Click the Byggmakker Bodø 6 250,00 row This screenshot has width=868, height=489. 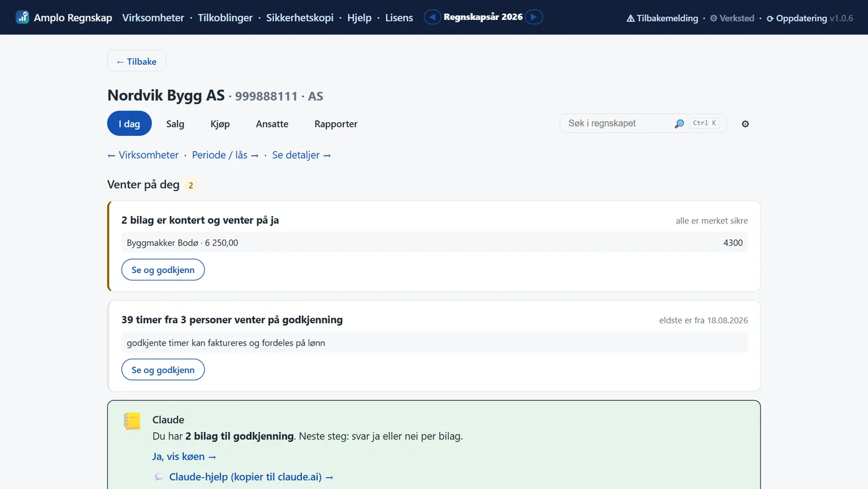(435, 243)
